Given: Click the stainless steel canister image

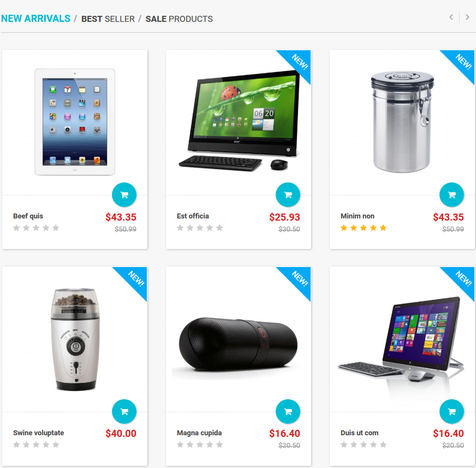Looking at the screenshot, I should 402,122.
